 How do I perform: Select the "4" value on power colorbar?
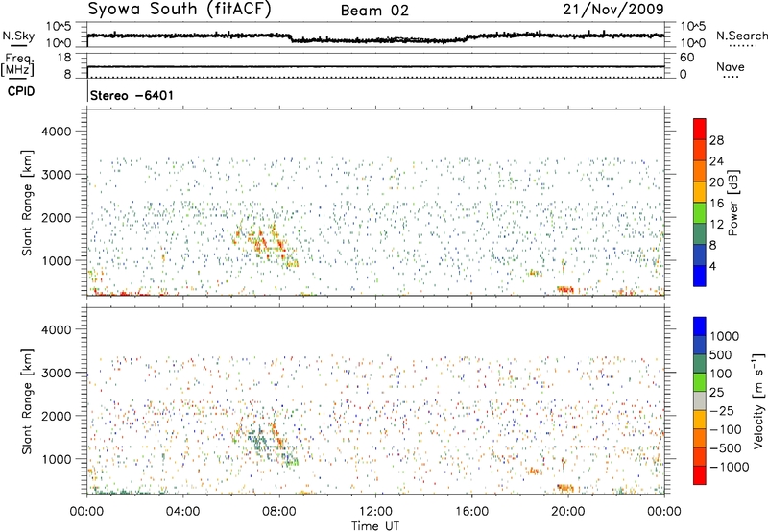712,266
